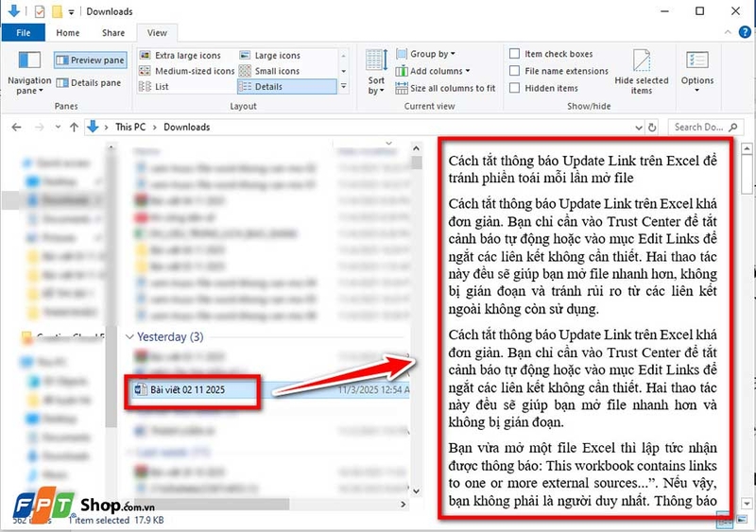Image resolution: width=756 pixels, height=532 pixels.
Task: Open address bar history dropdown
Action: coord(639,128)
